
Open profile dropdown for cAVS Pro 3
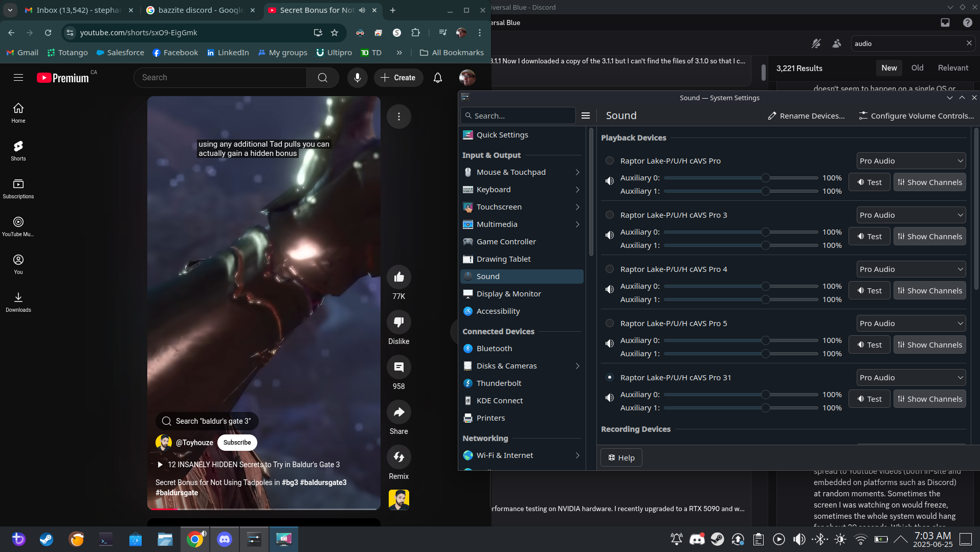coord(911,215)
